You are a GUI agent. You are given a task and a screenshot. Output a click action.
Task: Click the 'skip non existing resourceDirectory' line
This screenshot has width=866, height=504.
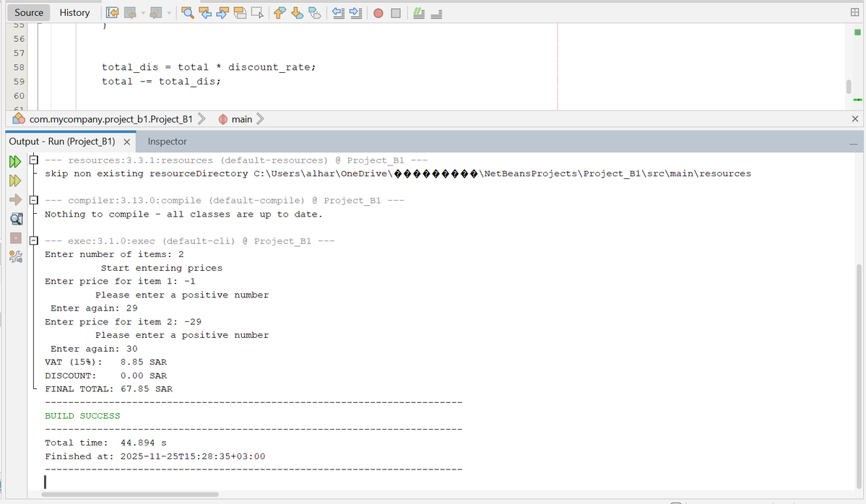click(x=398, y=173)
